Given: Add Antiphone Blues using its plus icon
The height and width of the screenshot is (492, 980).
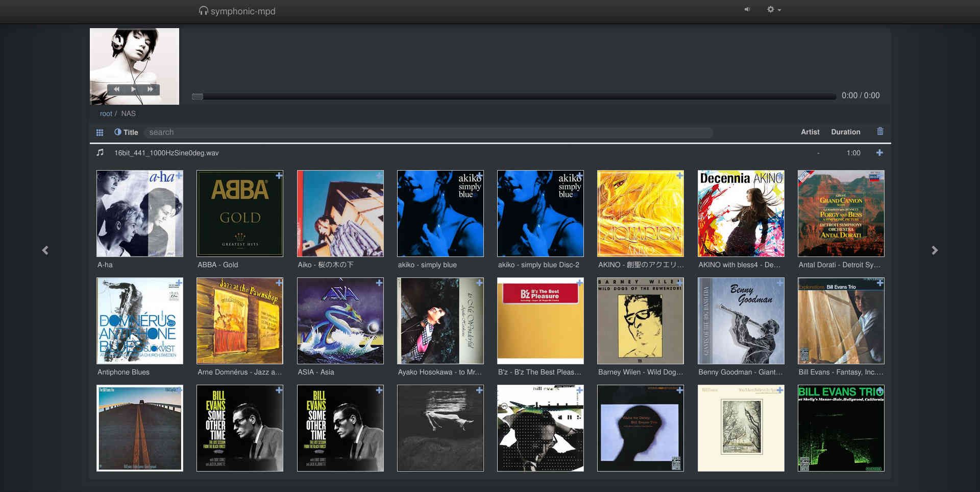Looking at the screenshot, I should click(179, 283).
